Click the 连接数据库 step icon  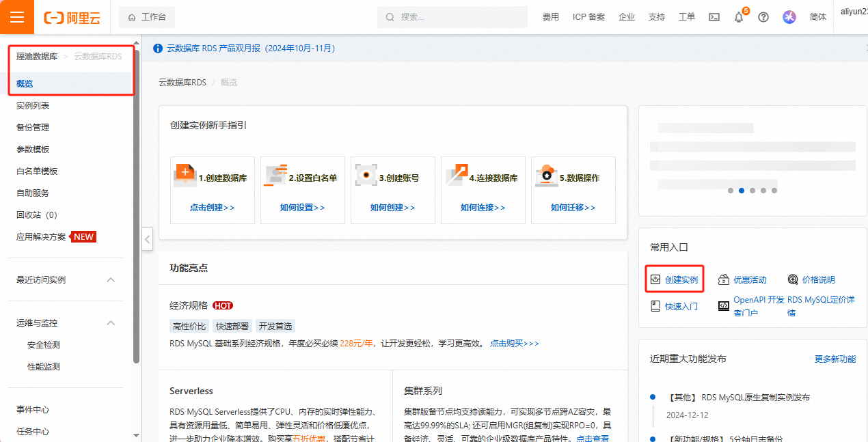click(456, 175)
